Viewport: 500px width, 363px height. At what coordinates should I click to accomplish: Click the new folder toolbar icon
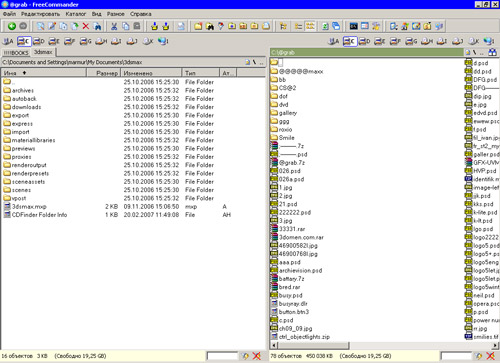(198, 26)
